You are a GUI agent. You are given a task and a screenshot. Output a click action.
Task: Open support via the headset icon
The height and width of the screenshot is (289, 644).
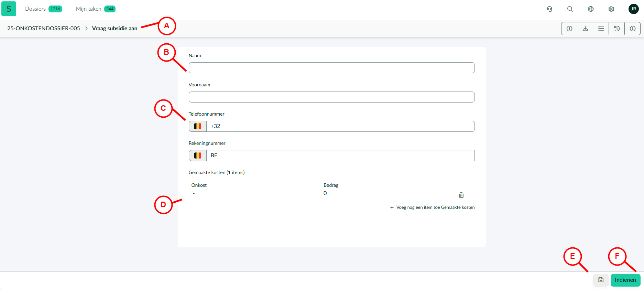pos(549,9)
